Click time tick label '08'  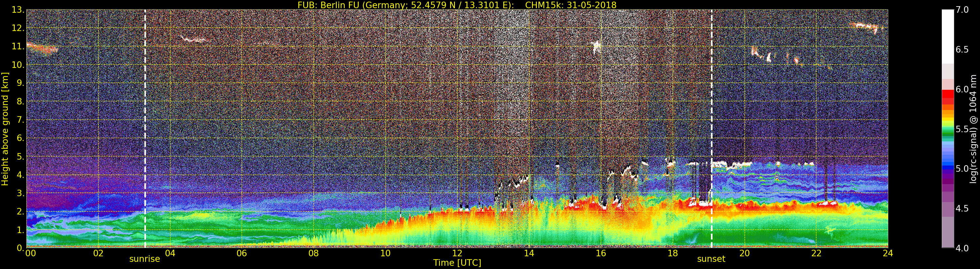click(313, 253)
